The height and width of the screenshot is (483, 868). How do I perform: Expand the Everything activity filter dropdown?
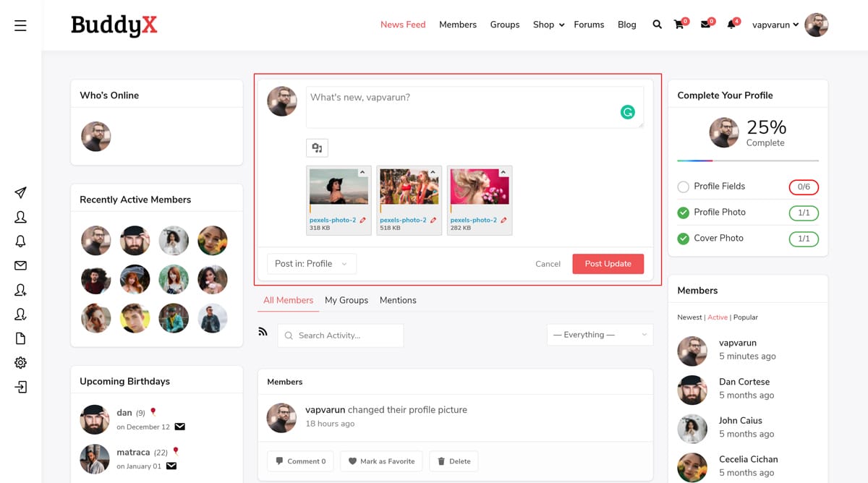(x=600, y=335)
